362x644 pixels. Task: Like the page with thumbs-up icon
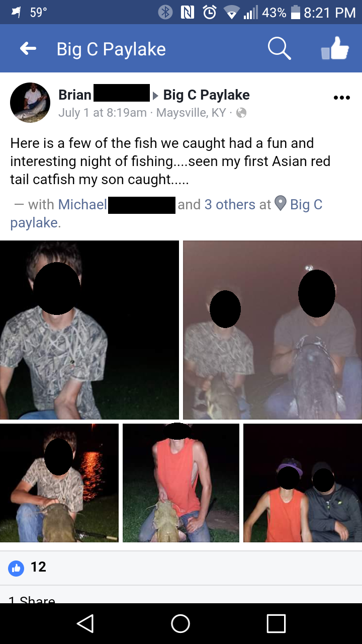[335, 49]
